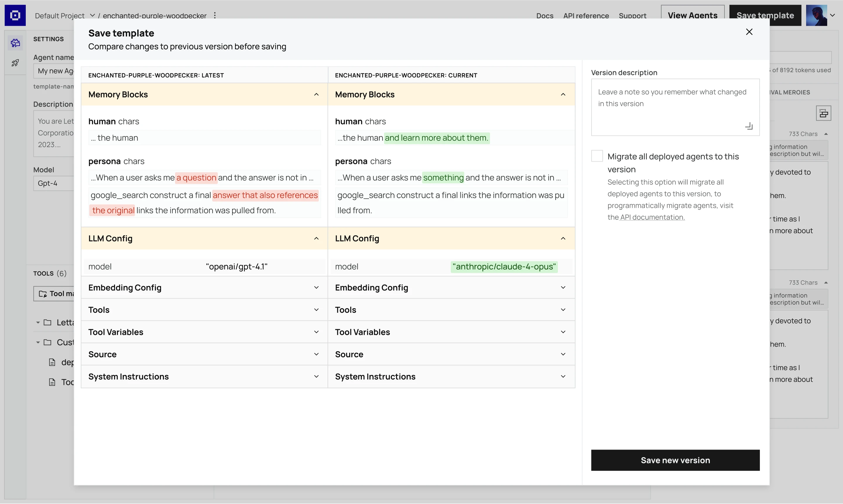
Task: Click the Save new version button
Action: pos(675,460)
